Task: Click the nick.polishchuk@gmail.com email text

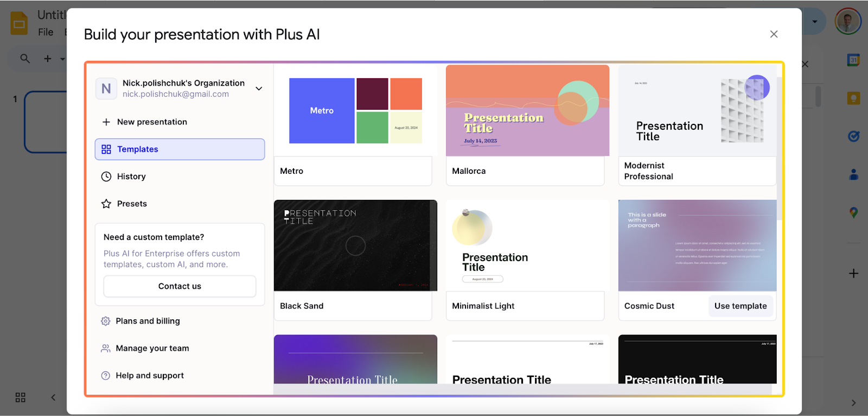Action: point(176,94)
